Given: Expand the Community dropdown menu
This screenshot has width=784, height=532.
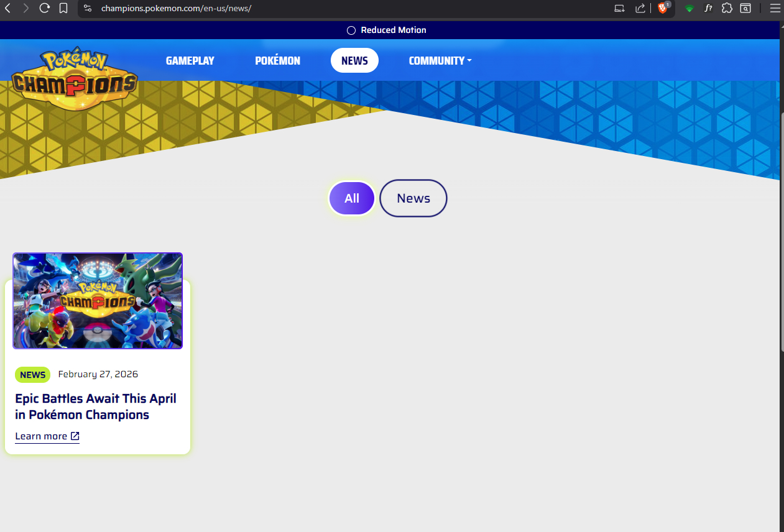Looking at the screenshot, I should pyautogui.click(x=440, y=60).
